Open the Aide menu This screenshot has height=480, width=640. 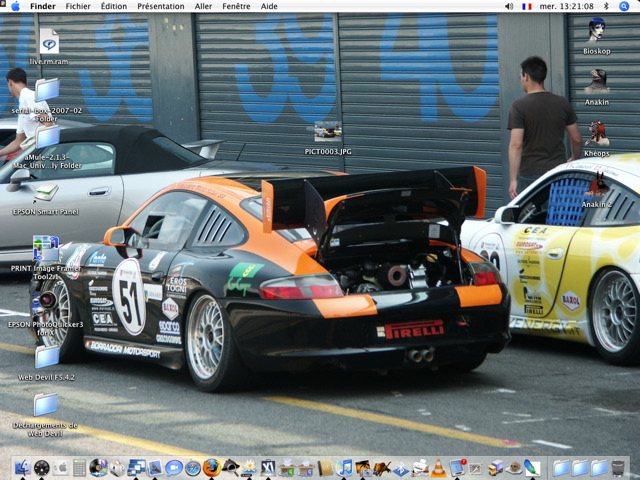[x=269, y=6]
